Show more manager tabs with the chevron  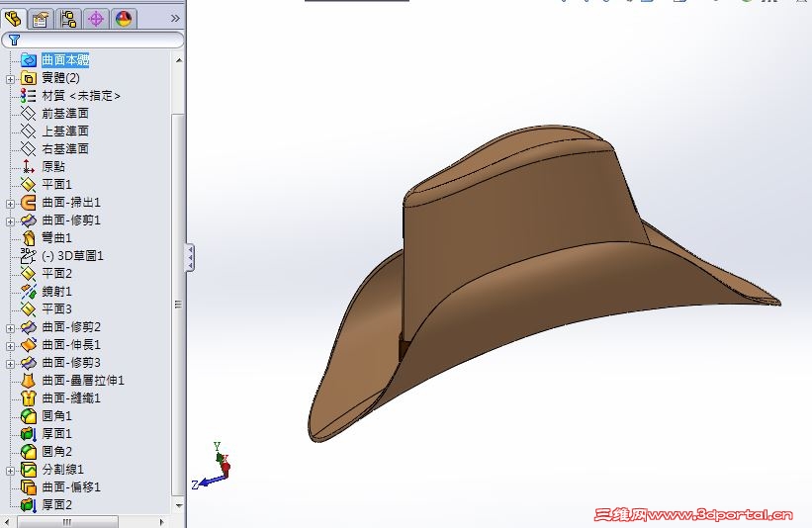tap(175, 19)
